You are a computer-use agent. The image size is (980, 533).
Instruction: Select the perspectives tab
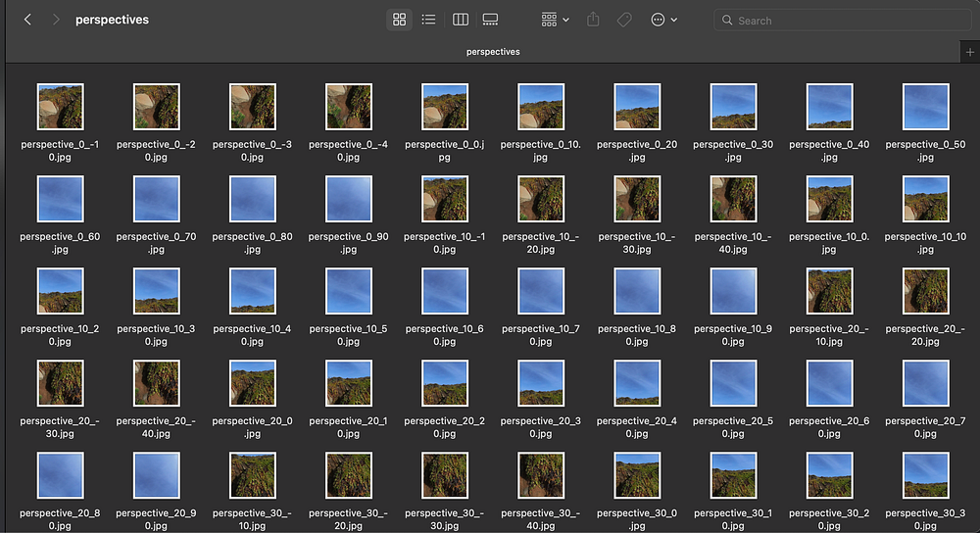click(493, 52)
